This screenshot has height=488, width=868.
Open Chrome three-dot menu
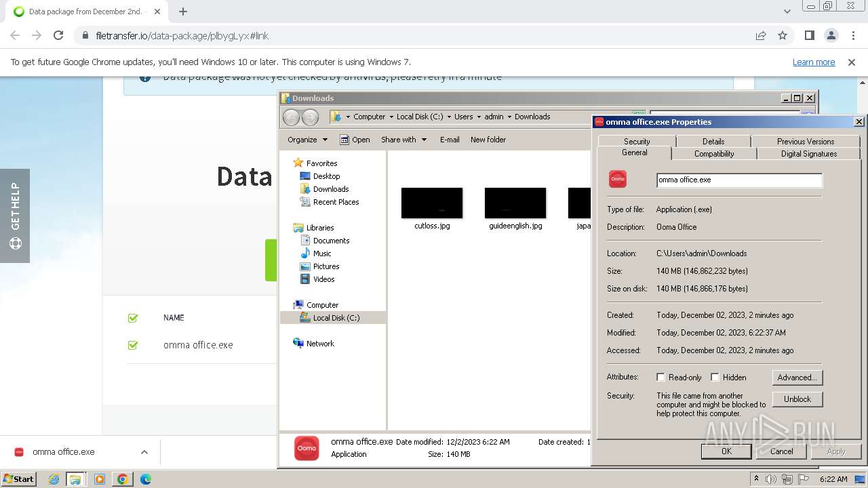[x=852, y=35]
